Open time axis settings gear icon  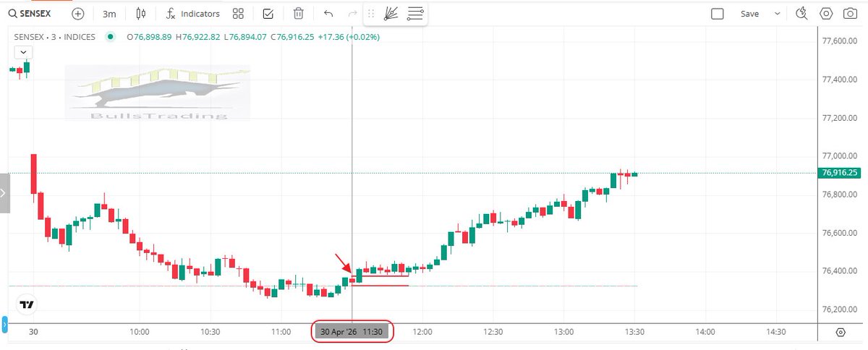coord(841,332)
